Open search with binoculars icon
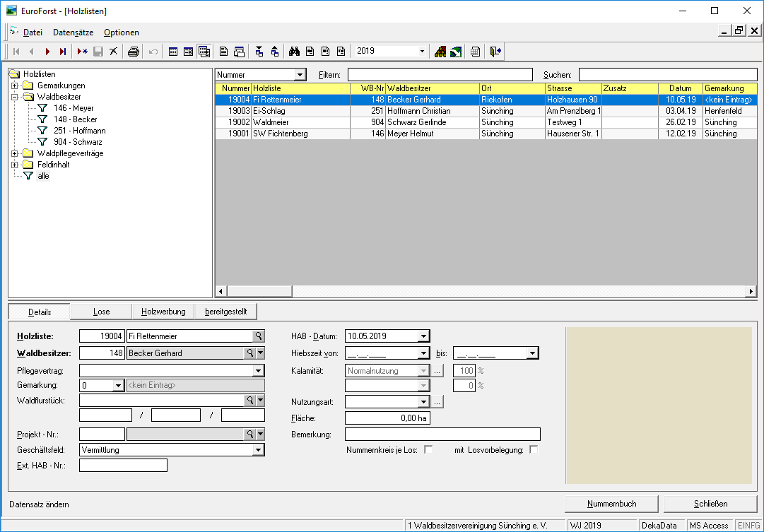Screen dimensions: 764x532 pos(294,51)
